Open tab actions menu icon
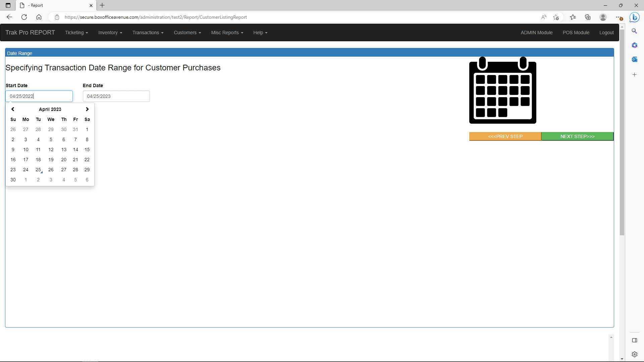The width and height of the screenshot is (644, 362). (8, 5)
